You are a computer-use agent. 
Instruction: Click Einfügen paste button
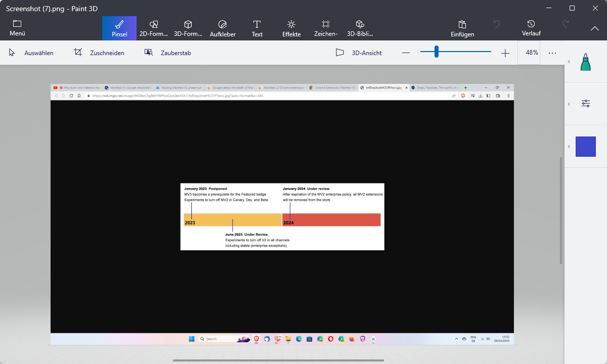tap(462, 28)
